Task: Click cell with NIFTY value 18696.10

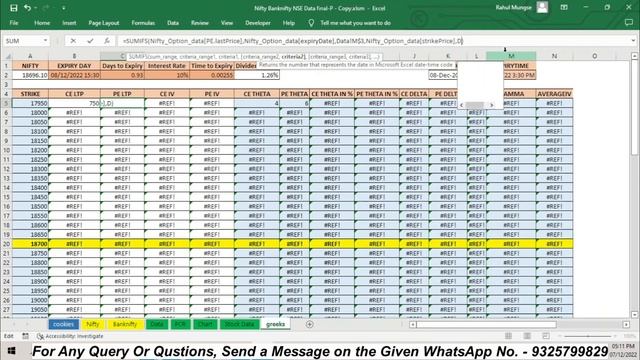Action: coord(30,75)
